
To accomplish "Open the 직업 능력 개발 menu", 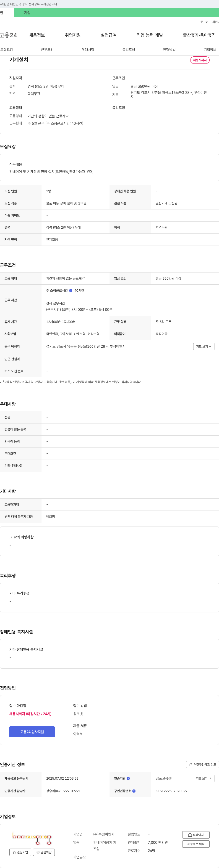I will (150, 35).
